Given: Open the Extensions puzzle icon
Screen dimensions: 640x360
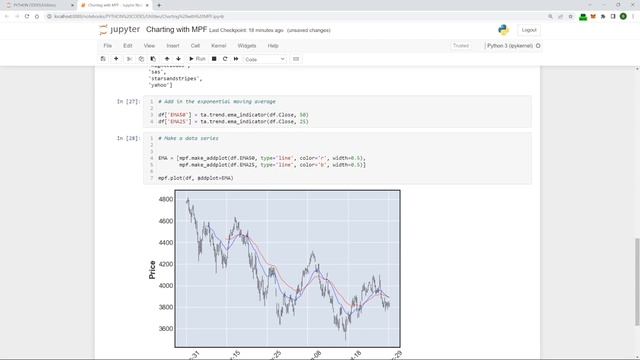Looking at the screenshot, I should 603,16.
